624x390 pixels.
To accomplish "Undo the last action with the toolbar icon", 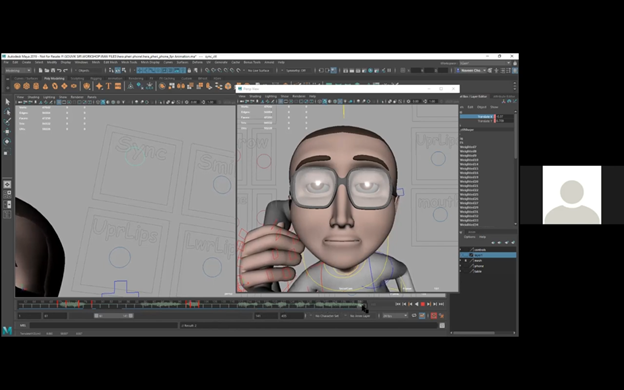I will [x=59, y=70].
